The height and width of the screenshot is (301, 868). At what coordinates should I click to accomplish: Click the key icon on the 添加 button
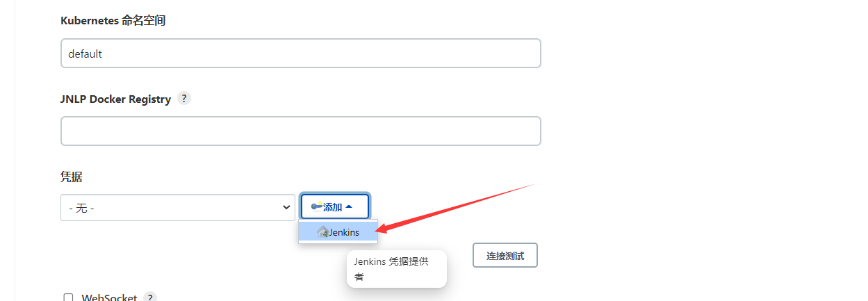tap(316, 206)
